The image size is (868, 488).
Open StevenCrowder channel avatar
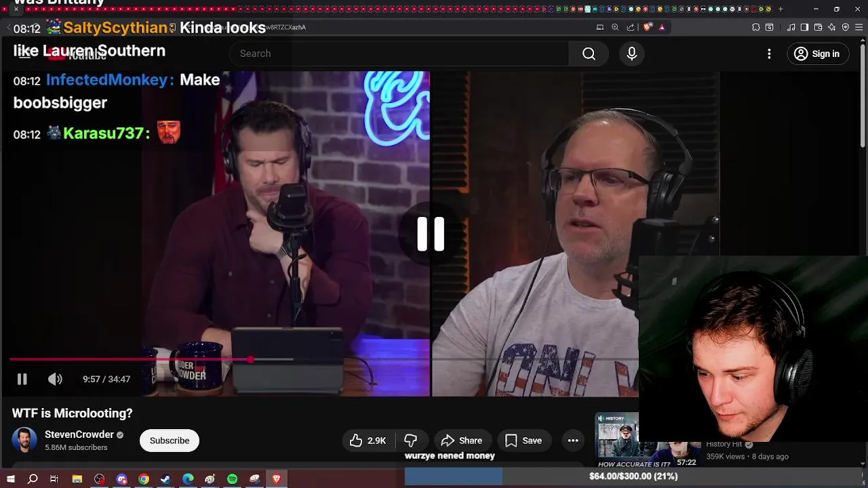pyautogui.click(x=24, y=440)
